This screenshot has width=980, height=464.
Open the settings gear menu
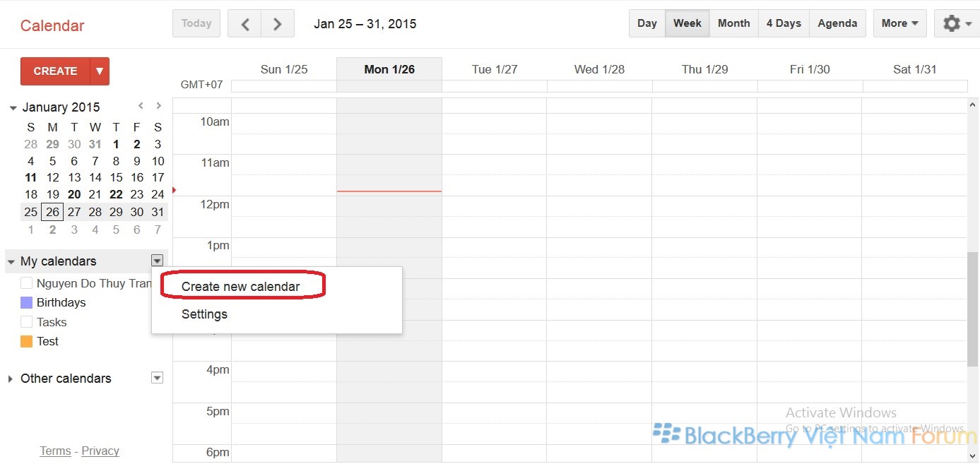click(x=957, y=23)
